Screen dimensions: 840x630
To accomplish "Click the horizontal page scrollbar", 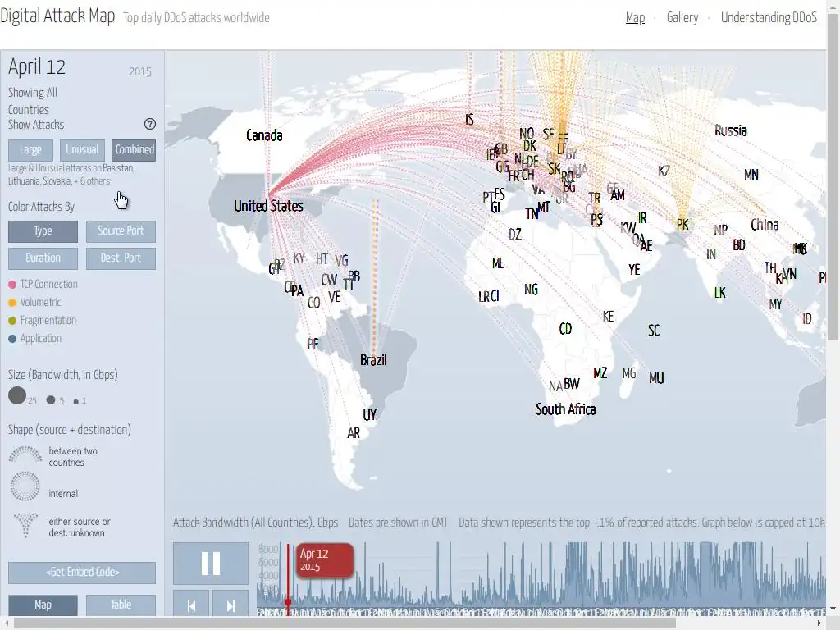I will 345,624.
